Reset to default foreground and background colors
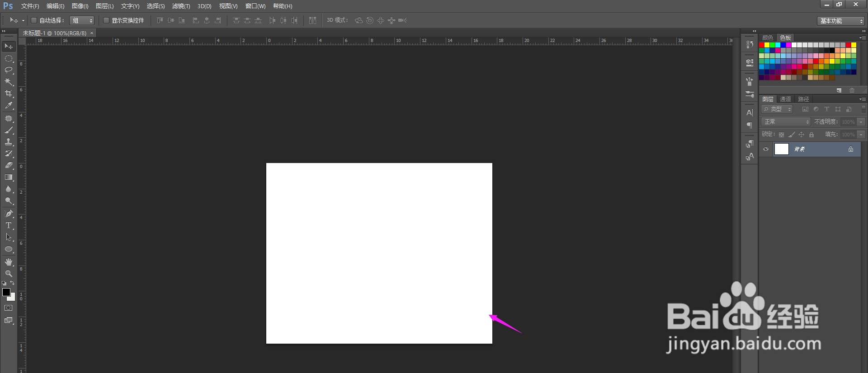868x373 pixels. point(4,283)
